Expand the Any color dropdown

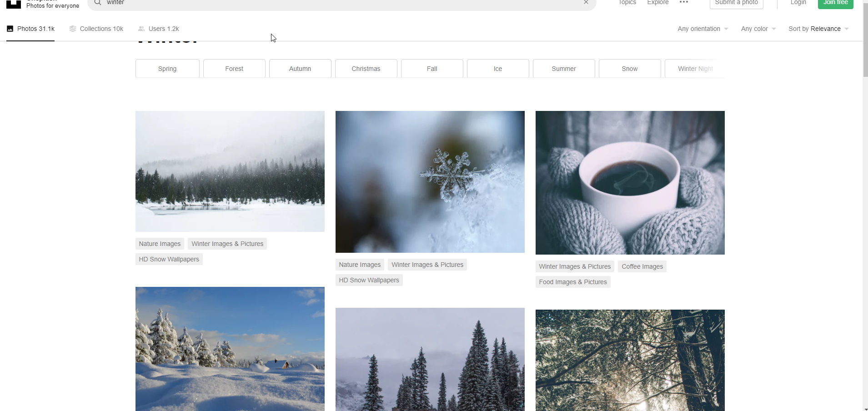758,29
